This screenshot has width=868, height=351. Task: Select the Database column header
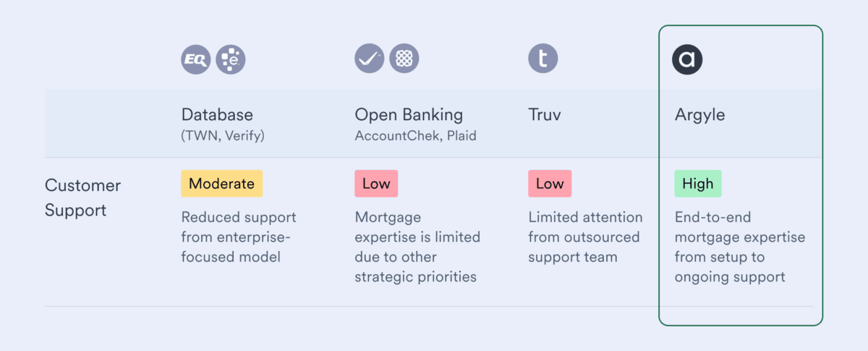tap(217, 114)
